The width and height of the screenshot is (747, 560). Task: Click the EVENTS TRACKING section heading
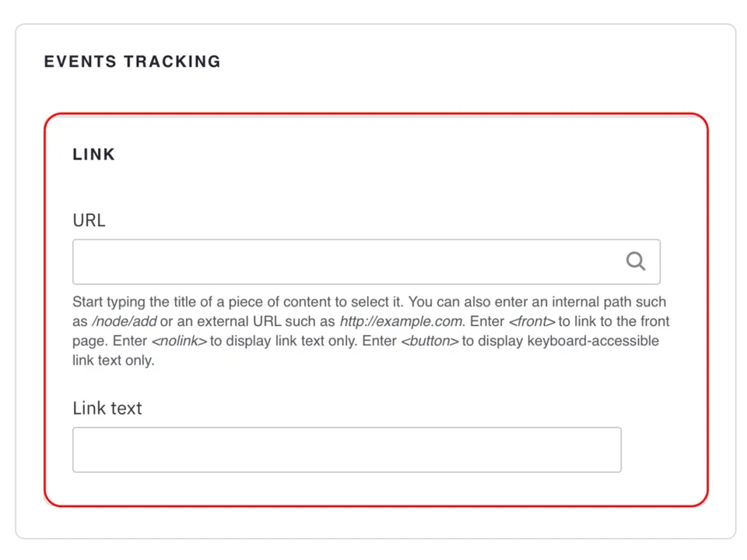[132, 61]
